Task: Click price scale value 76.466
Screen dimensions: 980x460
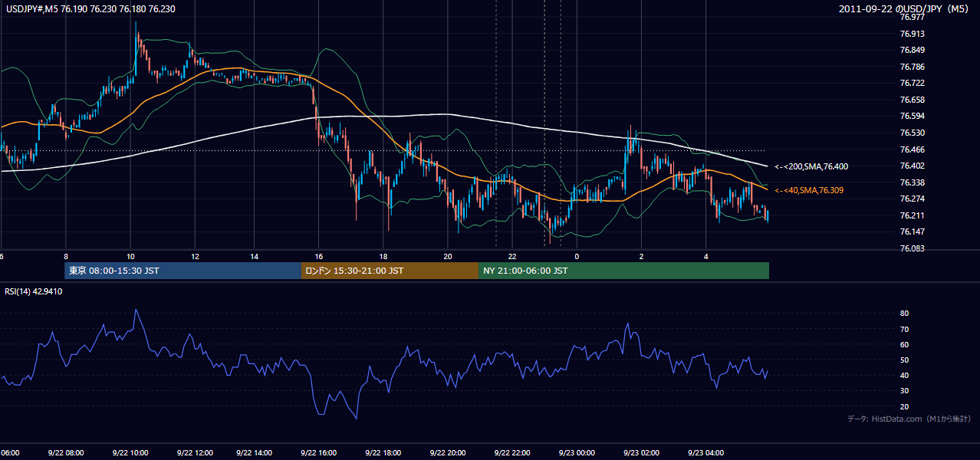Action: coord(913,149)
